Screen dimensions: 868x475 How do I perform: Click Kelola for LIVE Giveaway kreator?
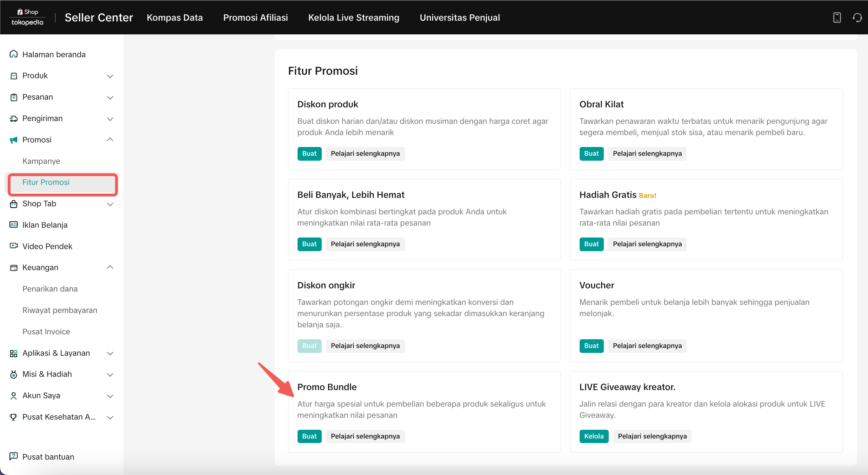point(594,436)
